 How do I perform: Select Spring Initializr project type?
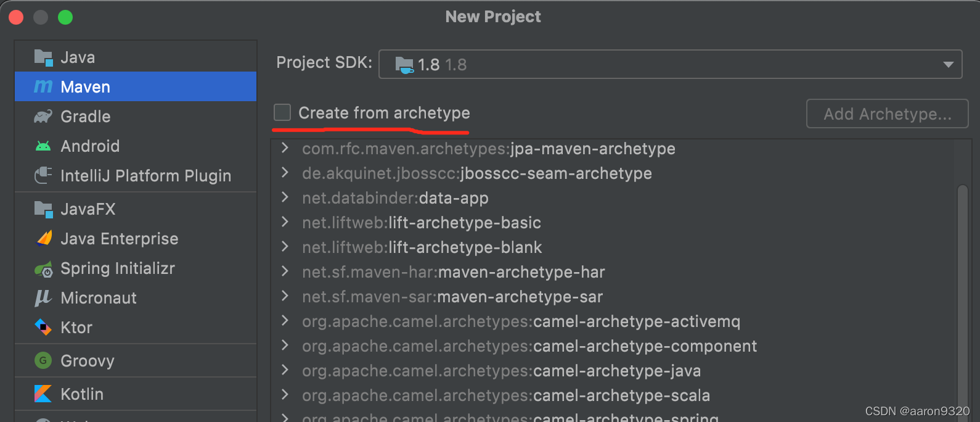[136, 268]
